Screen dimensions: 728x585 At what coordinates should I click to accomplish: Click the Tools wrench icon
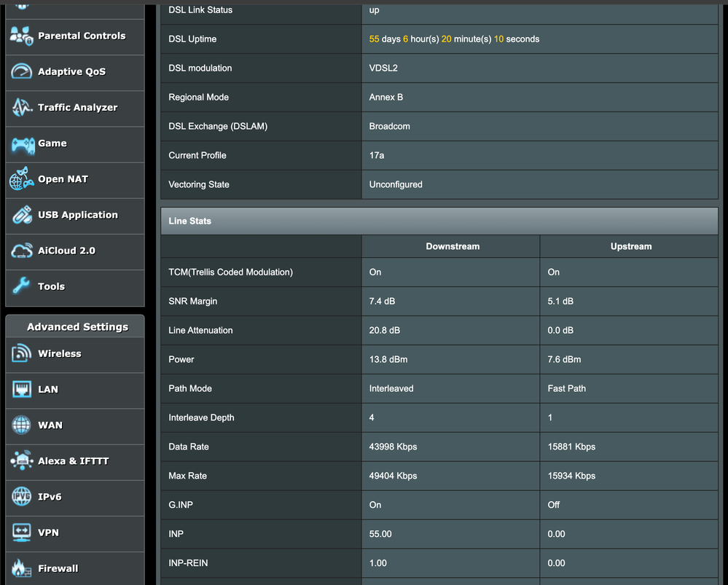(x=22, y=286)
